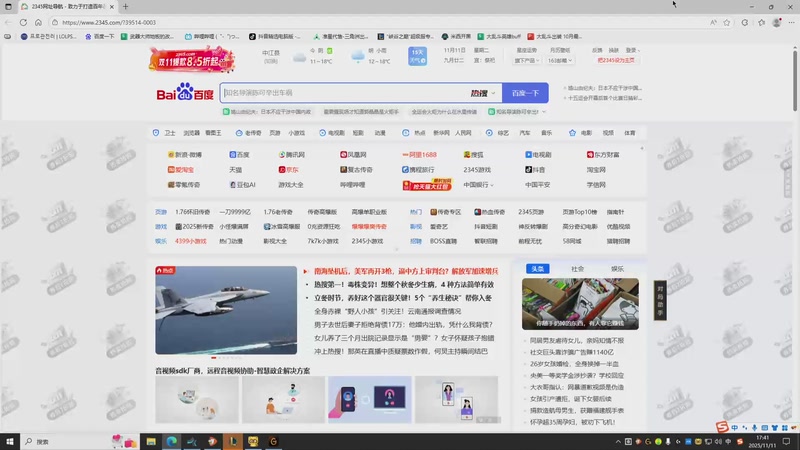
Task: Open the 抢天猫大红包 promotion banner
Action: coord(427,185)
